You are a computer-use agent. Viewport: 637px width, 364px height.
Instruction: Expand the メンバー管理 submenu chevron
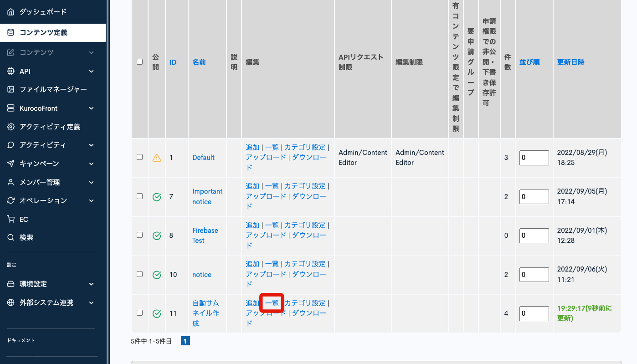click(92, 183)
